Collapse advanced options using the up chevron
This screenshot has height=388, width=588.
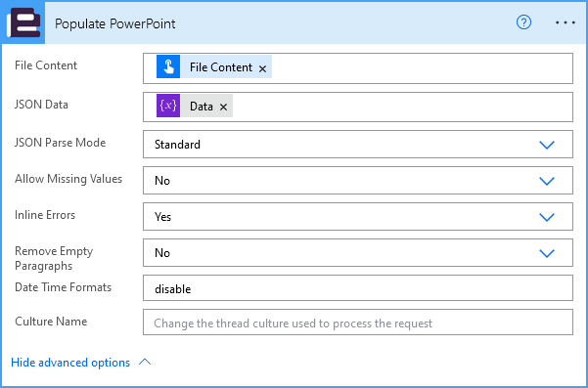coord(145,362)
